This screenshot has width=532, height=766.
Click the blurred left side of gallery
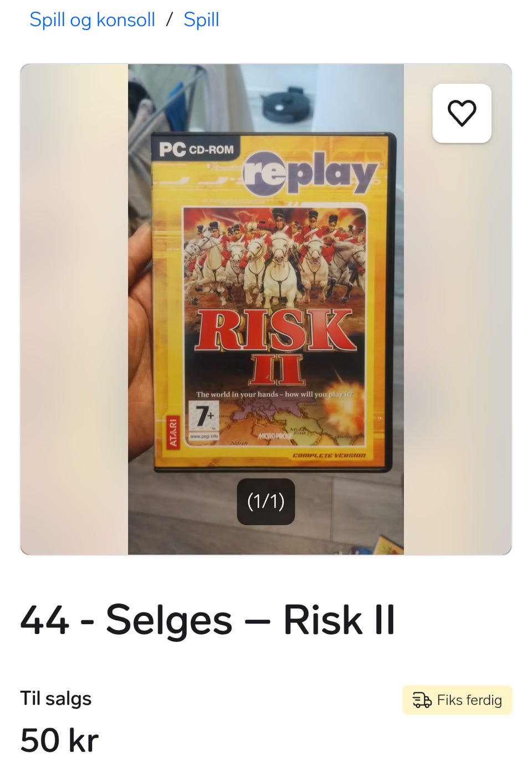coord(74,309)
